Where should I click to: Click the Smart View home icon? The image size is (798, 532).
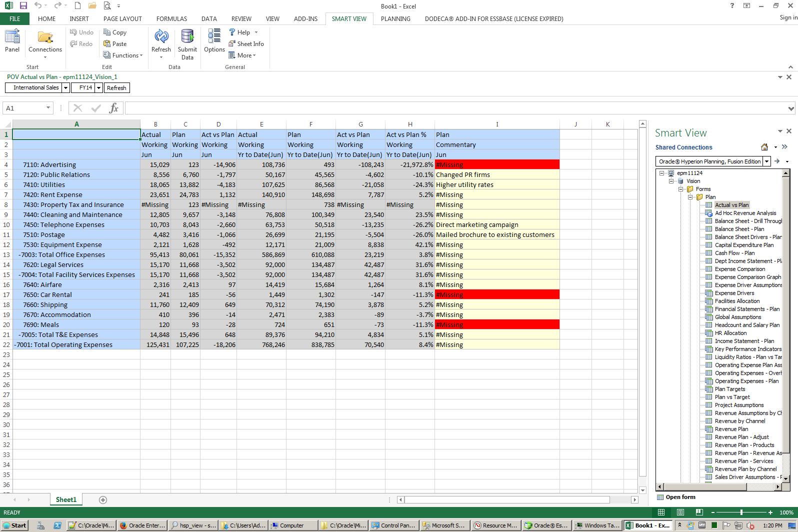click(x=764, y=147)
